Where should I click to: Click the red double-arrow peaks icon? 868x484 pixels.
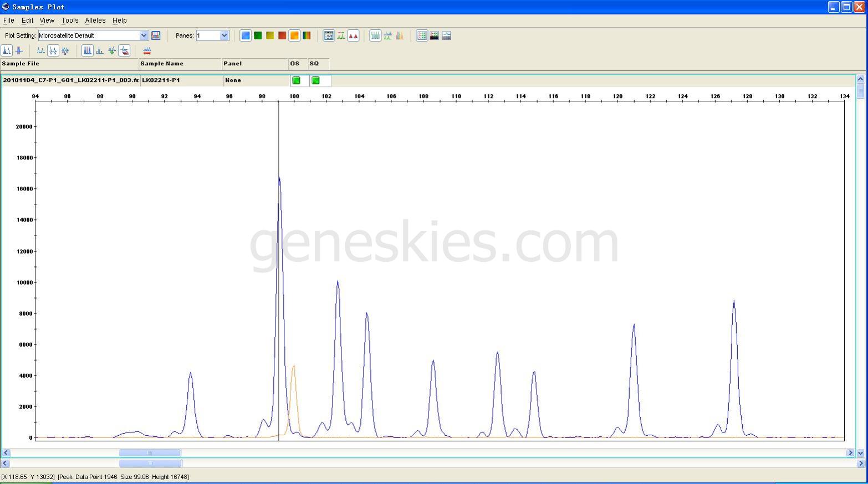[x=147, y=50]
